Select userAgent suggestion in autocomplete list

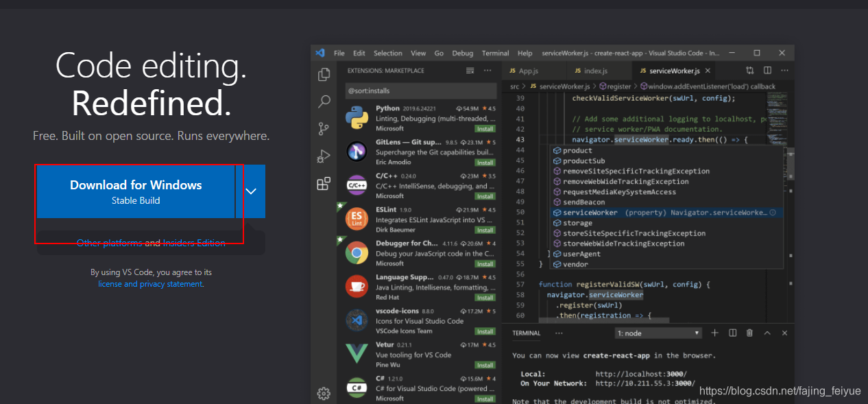[x=667, y=254]
